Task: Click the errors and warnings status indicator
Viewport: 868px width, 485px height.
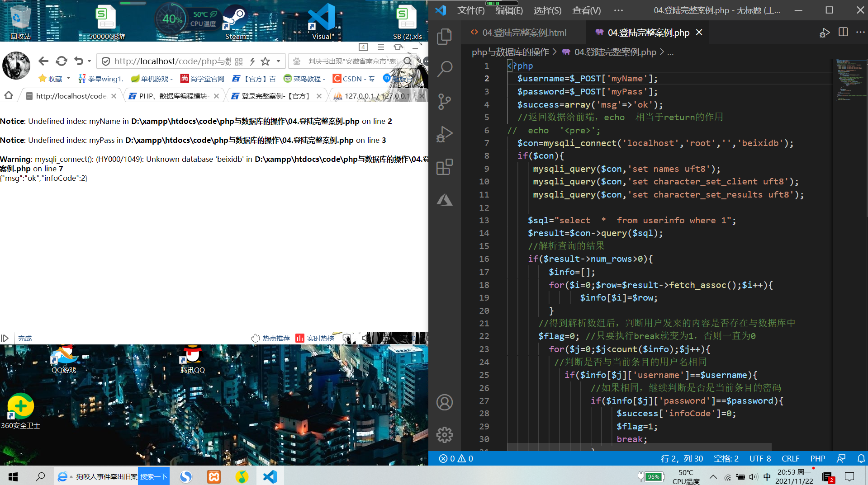Action: [456, 458]
